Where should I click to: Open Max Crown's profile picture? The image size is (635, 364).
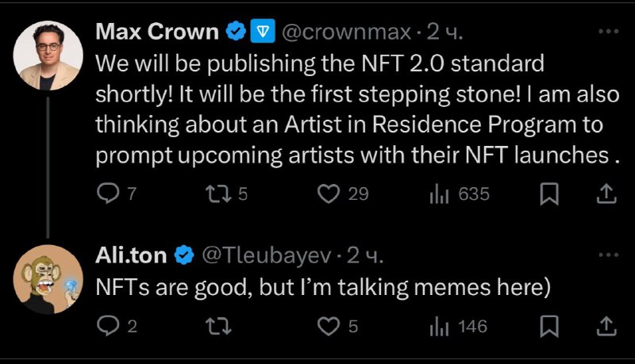point(48,56)
